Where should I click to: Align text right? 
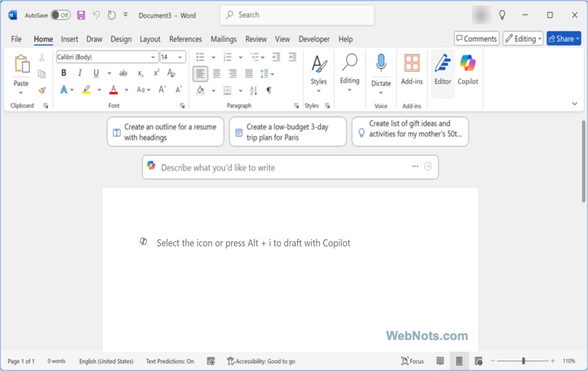233,74
